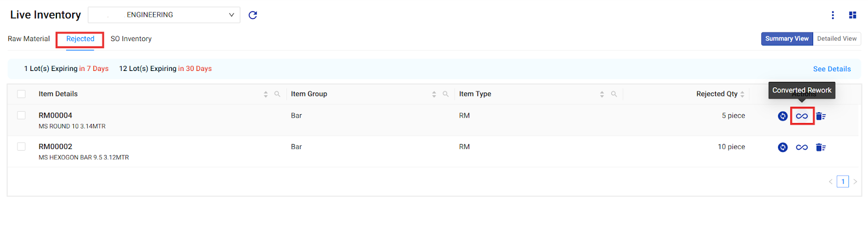The image size is (868, 240).
Task: Click the grid layout icon at top right
Action: pyautogui.click(x=852, y=15)
